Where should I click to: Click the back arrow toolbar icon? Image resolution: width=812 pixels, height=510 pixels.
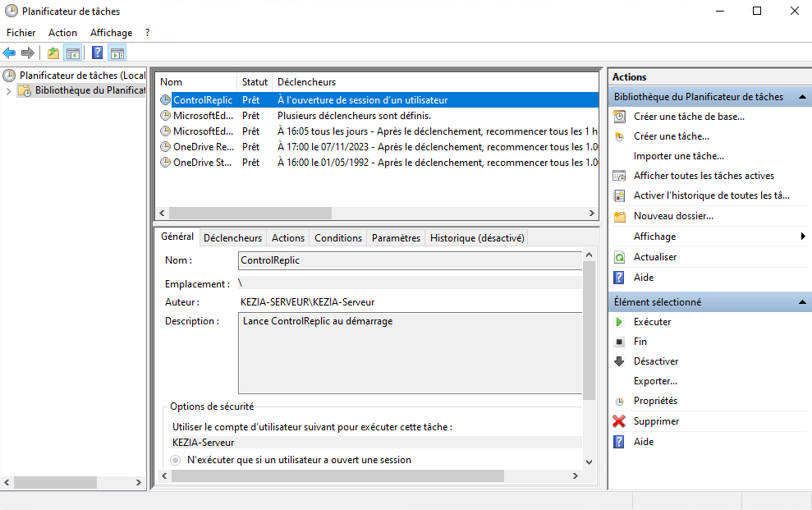[x=10, y=53]
